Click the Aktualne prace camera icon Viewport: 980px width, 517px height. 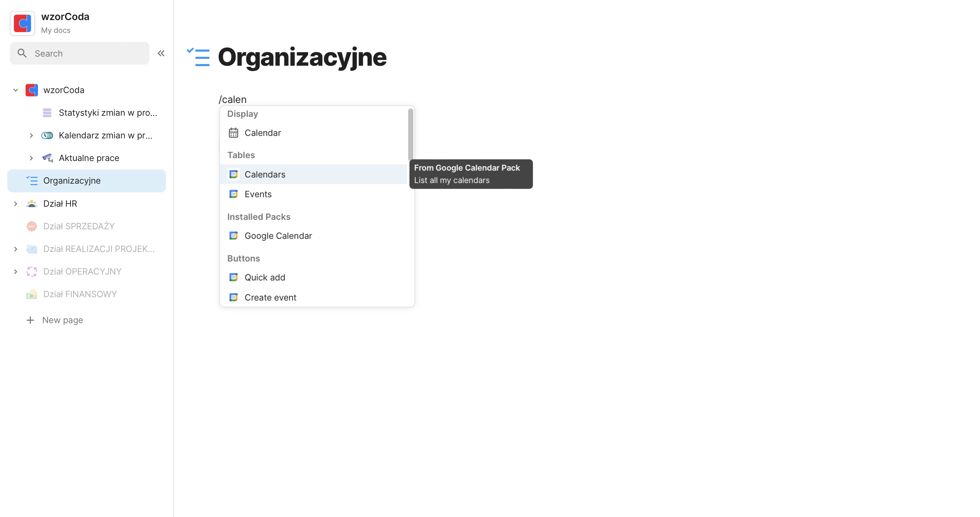point(47,158)
